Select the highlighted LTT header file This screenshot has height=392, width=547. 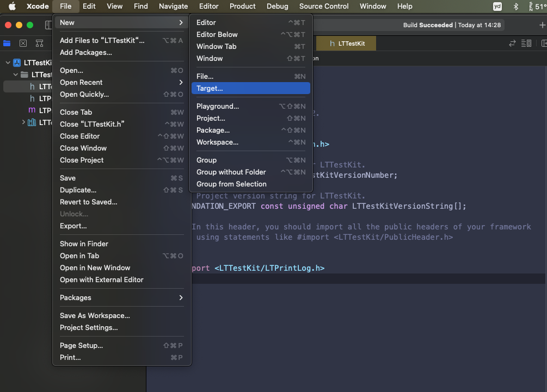coord(28,86)
